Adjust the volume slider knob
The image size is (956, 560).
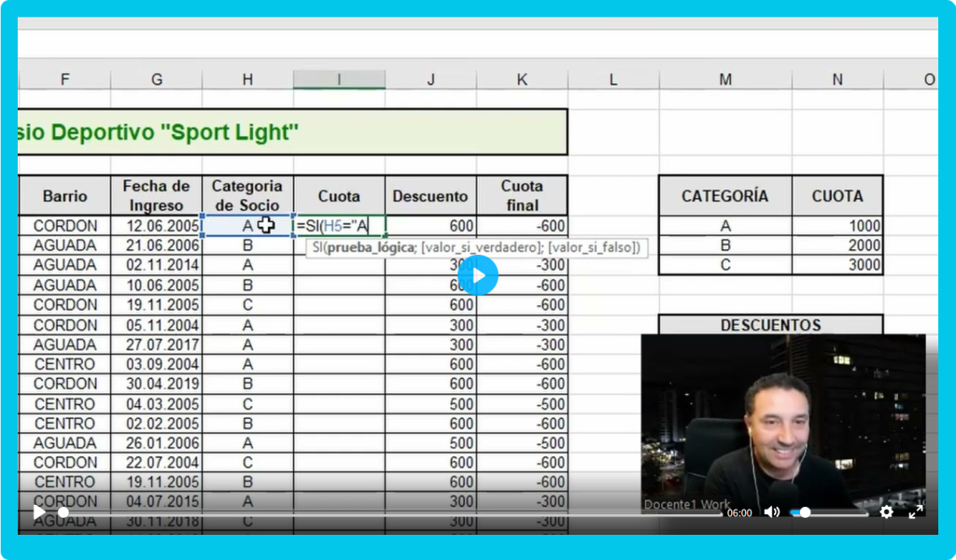(x=805, y=512)
